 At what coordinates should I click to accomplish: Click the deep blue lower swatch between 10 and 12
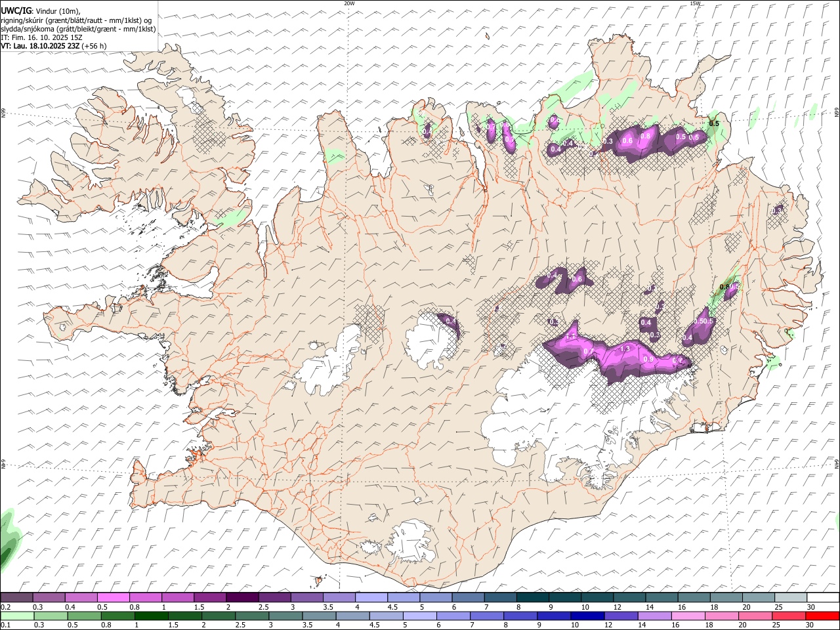point(587,616)
